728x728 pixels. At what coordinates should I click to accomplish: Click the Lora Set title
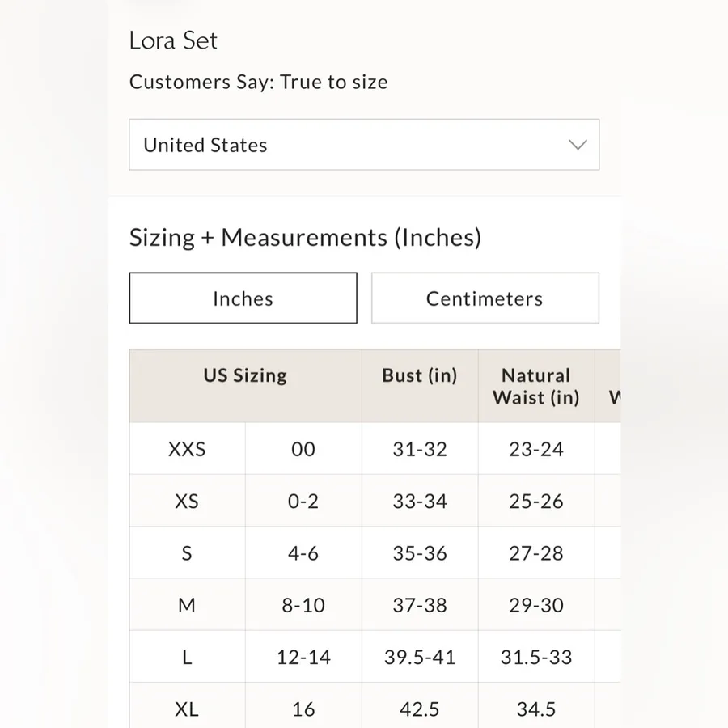(173, 40)
